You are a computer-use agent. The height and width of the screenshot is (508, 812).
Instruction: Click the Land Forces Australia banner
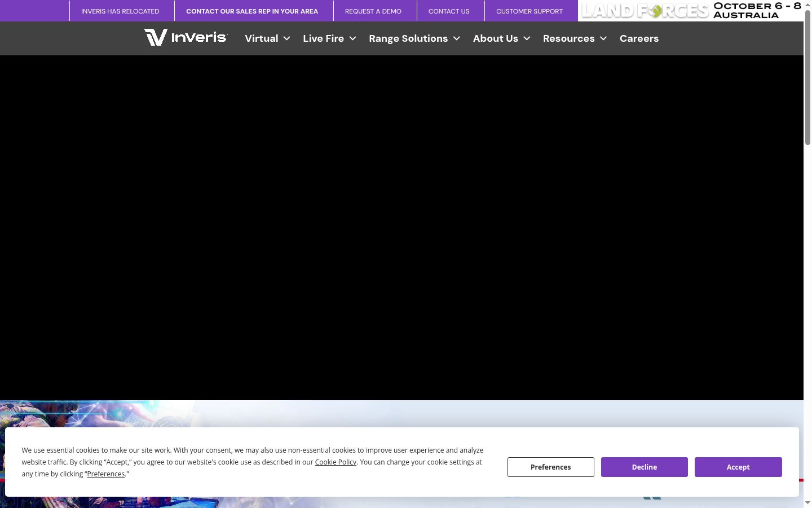[691, 11]
